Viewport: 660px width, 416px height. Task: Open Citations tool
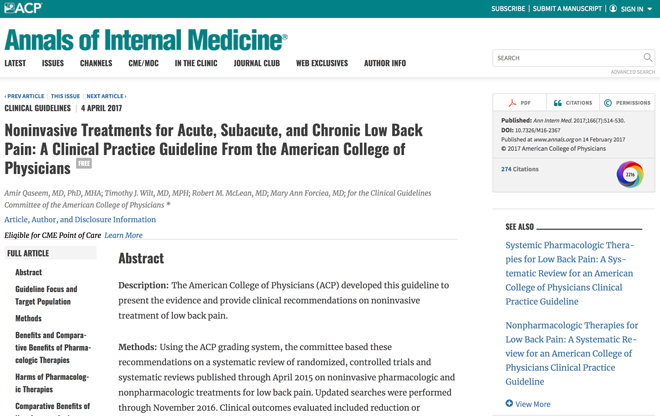572,103
